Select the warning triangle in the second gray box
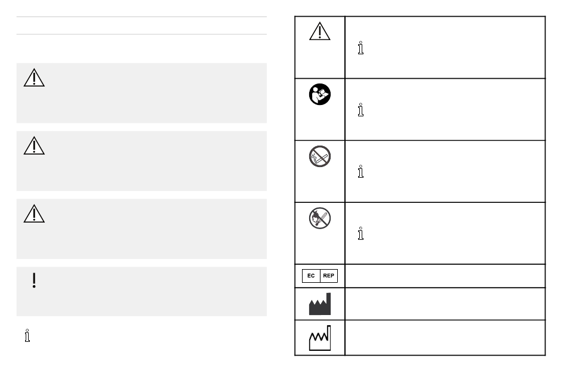This screenshot has height=392, width=567. 34,146
